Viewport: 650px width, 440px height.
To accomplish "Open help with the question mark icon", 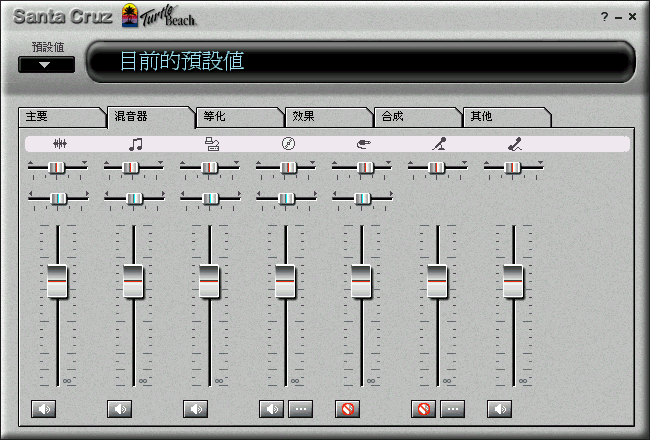I will click(x=604, y=17).
